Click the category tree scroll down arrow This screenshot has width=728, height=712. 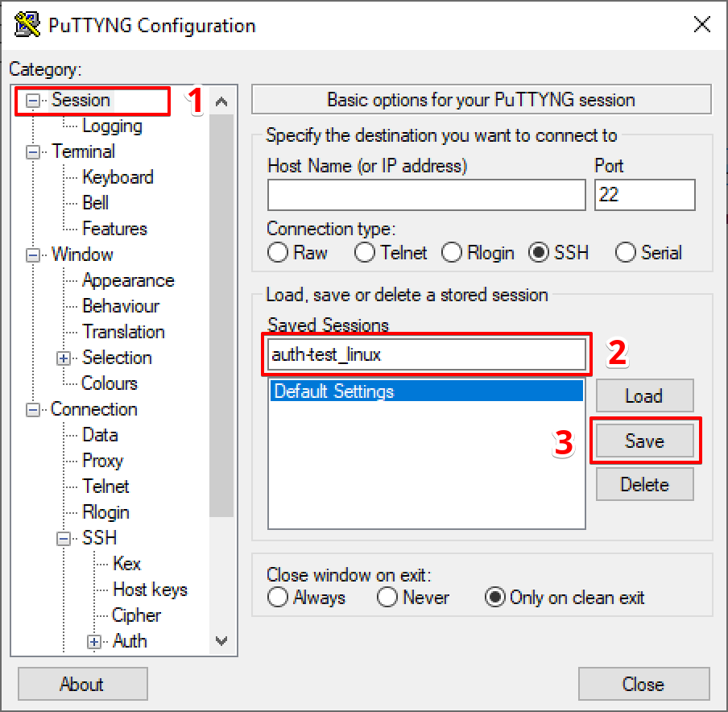click(221, 641)
